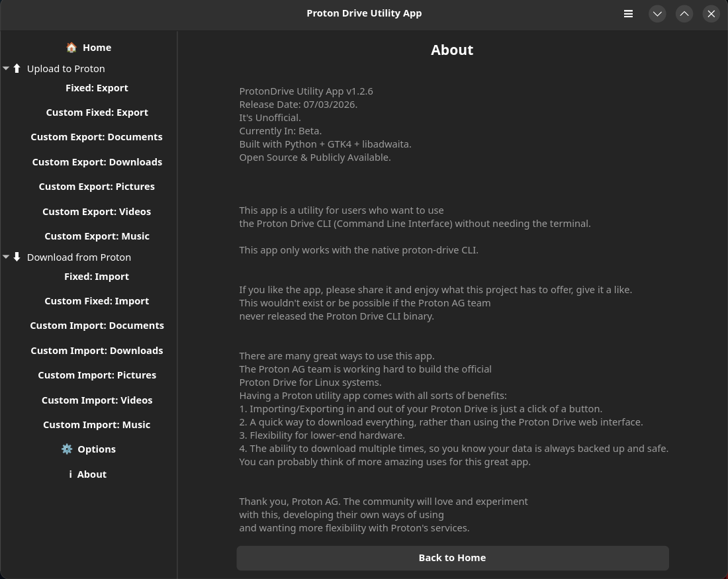This screenshot has height=579, width=728.
Task: Go to the Home sidebar item
Action: [89, 48]
